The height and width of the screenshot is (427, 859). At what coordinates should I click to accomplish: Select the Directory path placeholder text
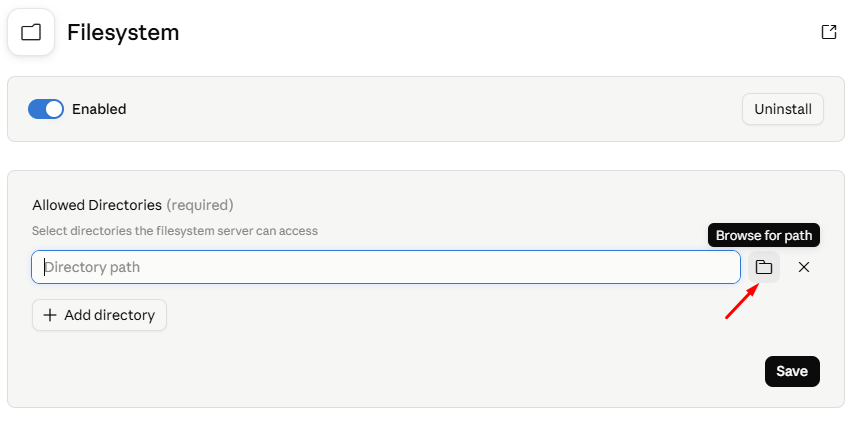click(x=92, y=267)
